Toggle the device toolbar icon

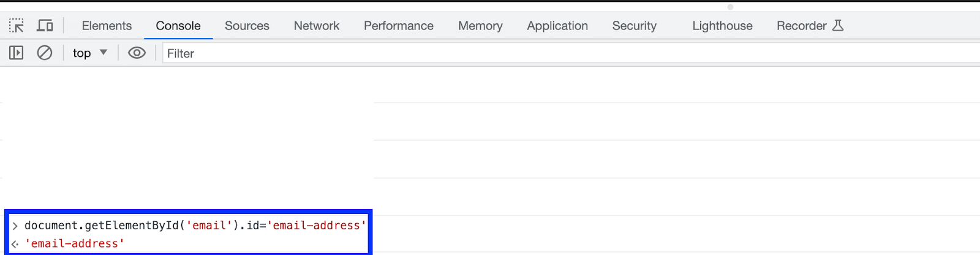[45, 26]
